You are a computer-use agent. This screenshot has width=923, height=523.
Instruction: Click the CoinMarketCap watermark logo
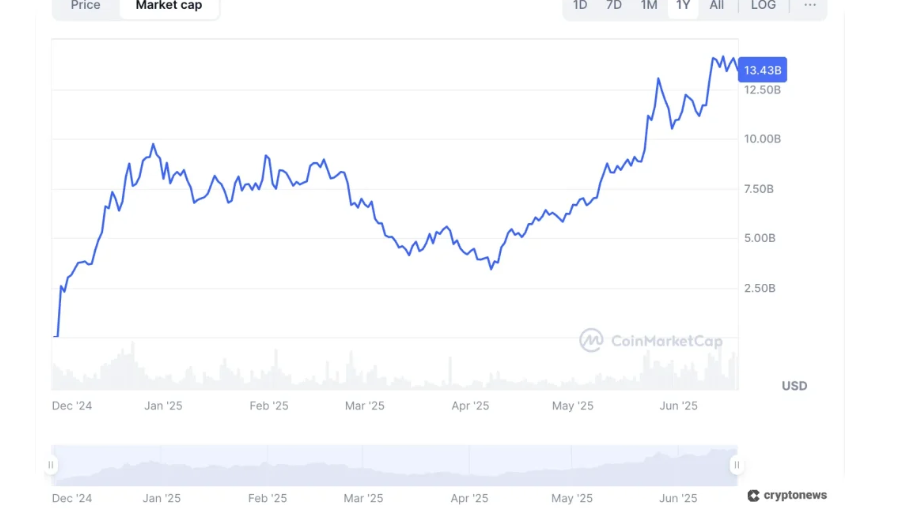[591, 341]
